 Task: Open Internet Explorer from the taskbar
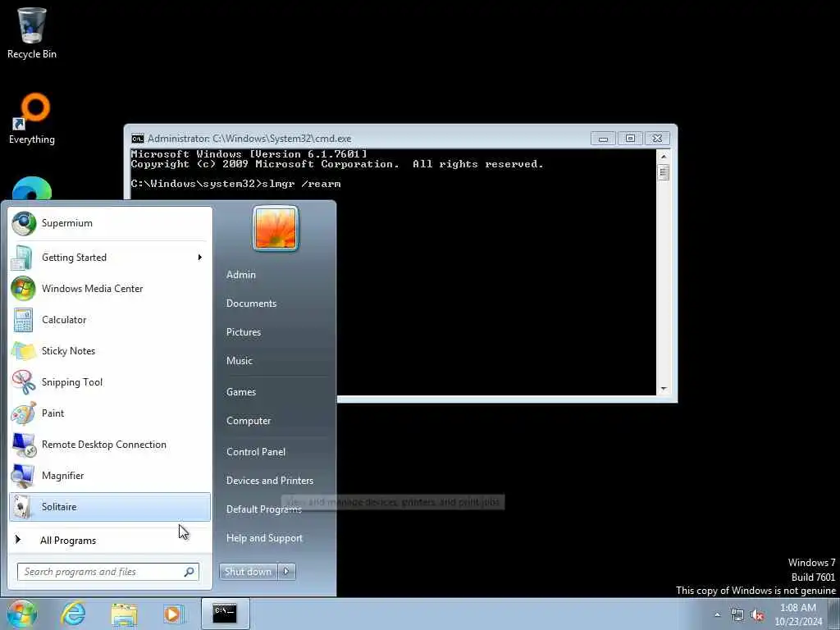(x=73, y=614)
